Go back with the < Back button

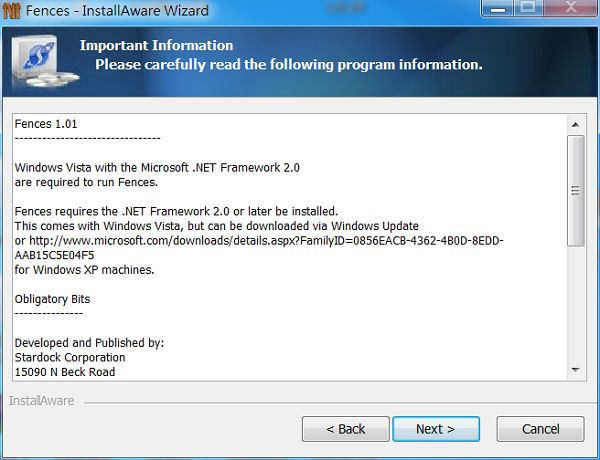pyautogui.click(x=346, y=429)
